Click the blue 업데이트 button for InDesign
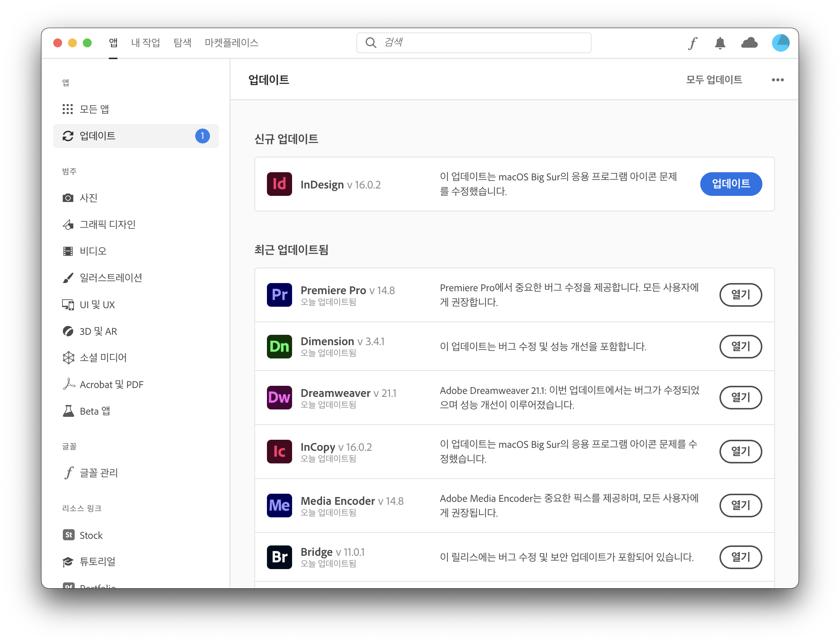Screen dimensions: 840x643 pos(731,184)
